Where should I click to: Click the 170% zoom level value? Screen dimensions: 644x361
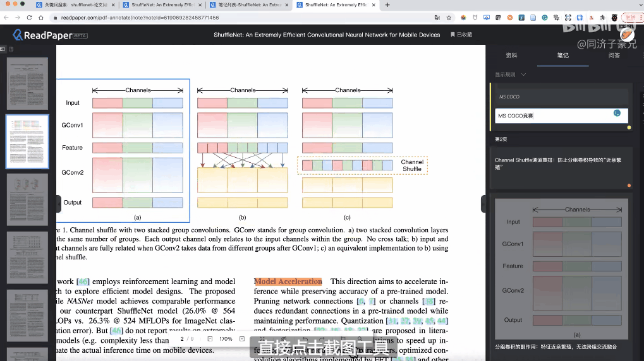tap(226, 339)
